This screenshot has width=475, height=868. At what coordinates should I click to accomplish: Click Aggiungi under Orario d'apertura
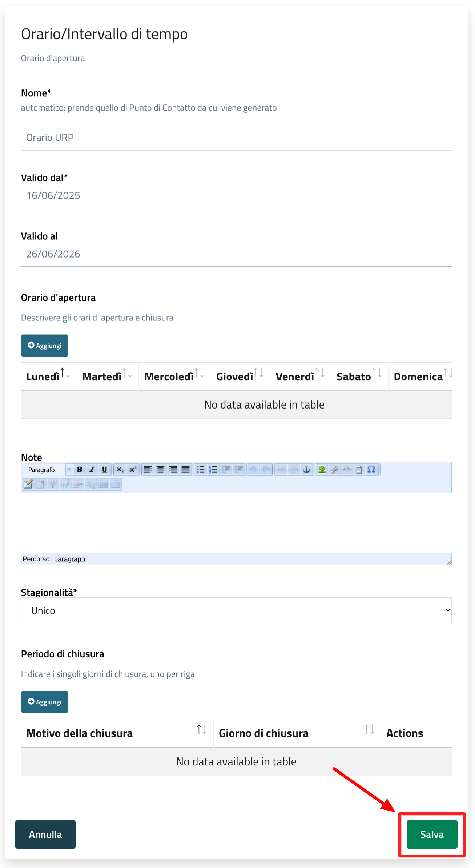pyautogui.click(x=45, y=346)
